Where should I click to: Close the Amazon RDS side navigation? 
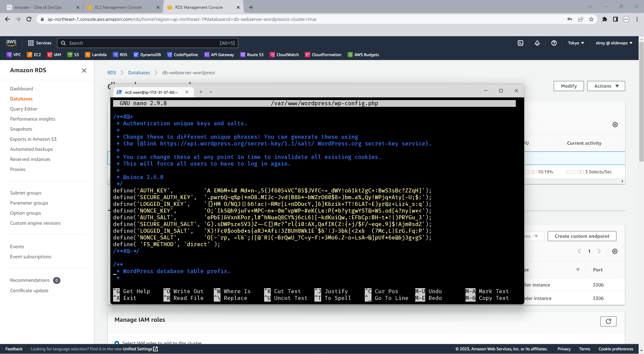84,71
